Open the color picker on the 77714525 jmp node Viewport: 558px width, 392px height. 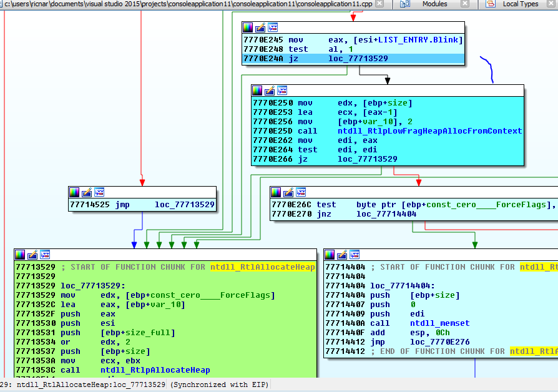(75, 192)
